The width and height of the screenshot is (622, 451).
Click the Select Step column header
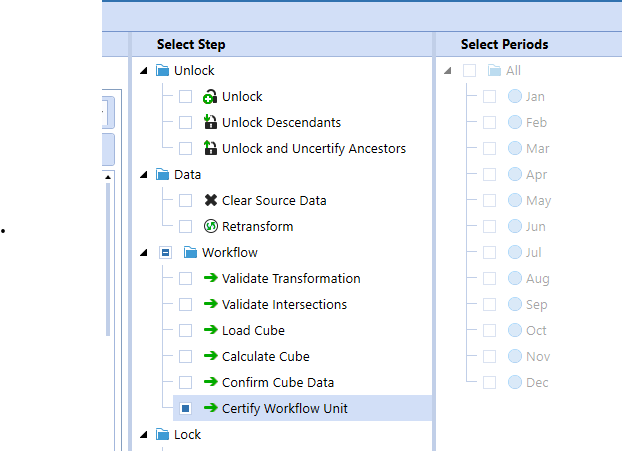[x=191, y=44]
